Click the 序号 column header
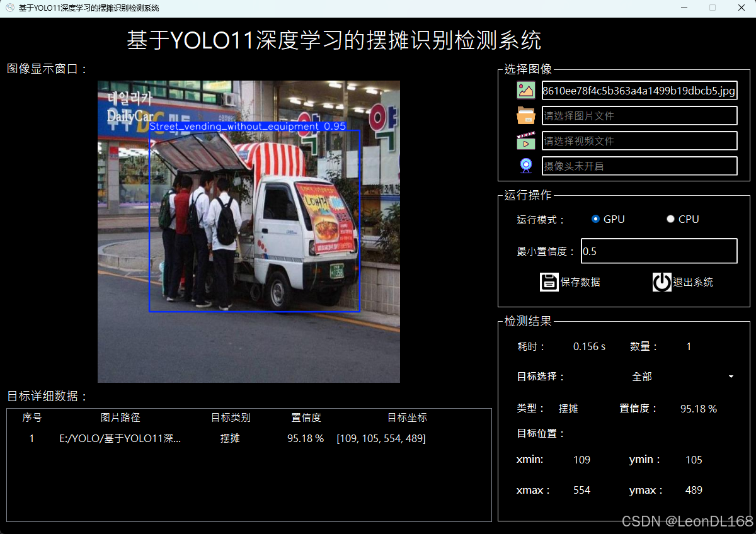Screen dimensions: 756x534 click(x=32, y=418)
